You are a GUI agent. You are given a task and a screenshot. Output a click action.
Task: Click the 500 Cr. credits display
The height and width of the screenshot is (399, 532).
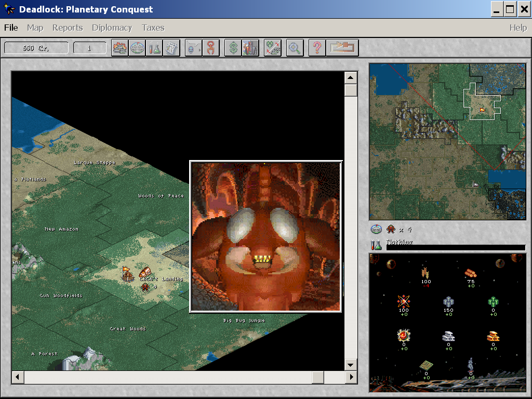pos(35,47)
